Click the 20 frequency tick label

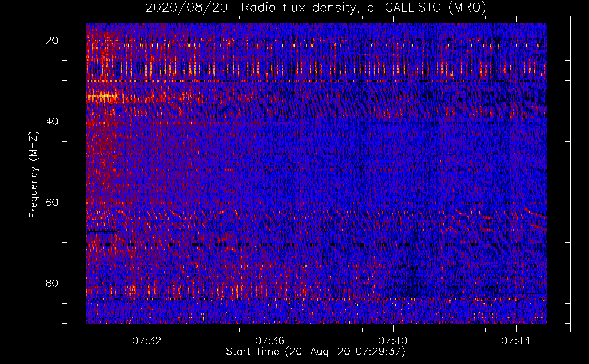[52, 40]
